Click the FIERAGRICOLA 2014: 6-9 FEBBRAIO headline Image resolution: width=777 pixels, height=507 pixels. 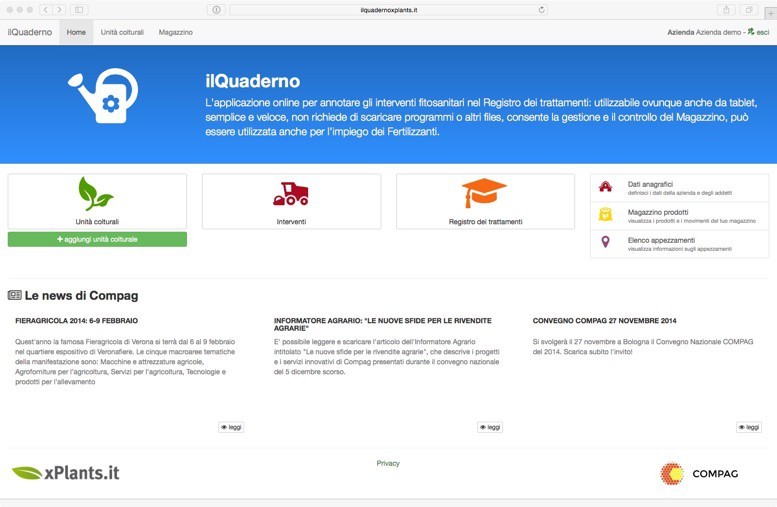(76, 321)
